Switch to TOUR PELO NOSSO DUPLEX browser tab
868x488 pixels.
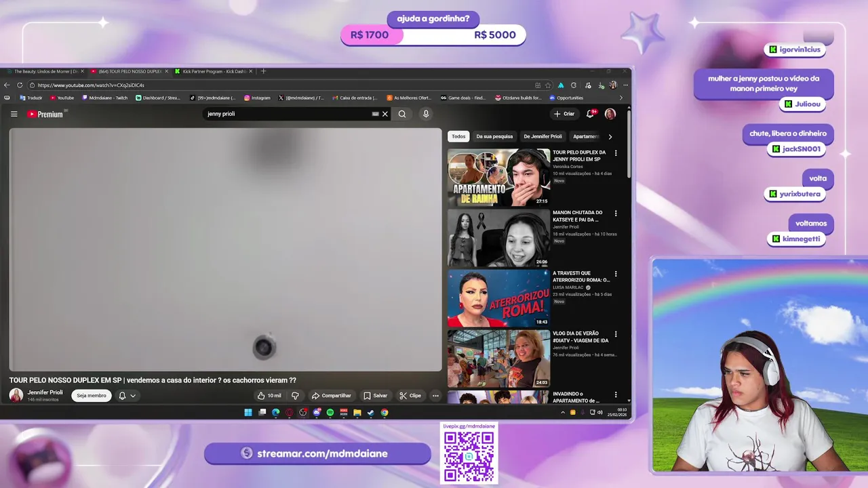[129, 71]
